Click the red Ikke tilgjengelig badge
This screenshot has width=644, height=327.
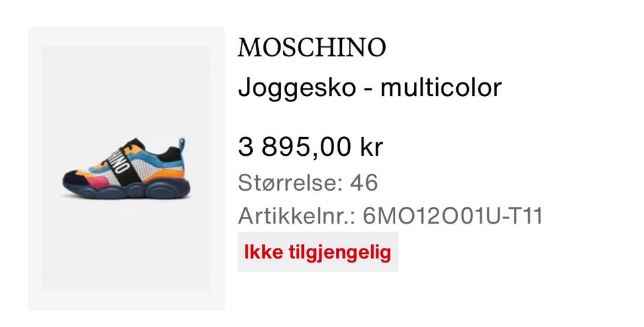click(318, 252)
